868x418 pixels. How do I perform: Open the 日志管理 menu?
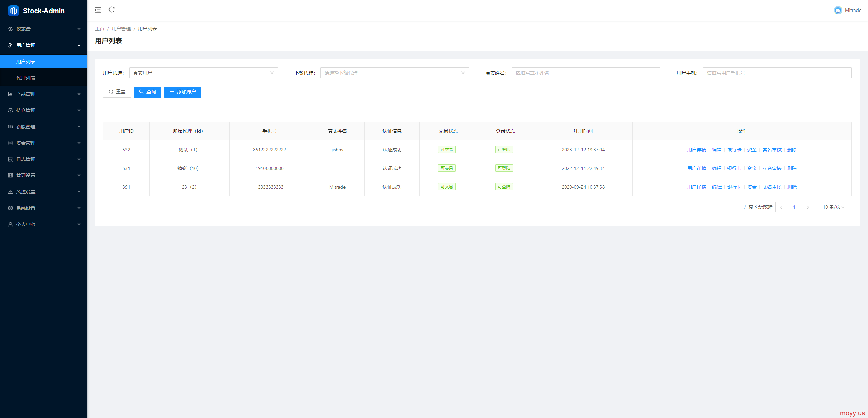[x=43, y=159]
